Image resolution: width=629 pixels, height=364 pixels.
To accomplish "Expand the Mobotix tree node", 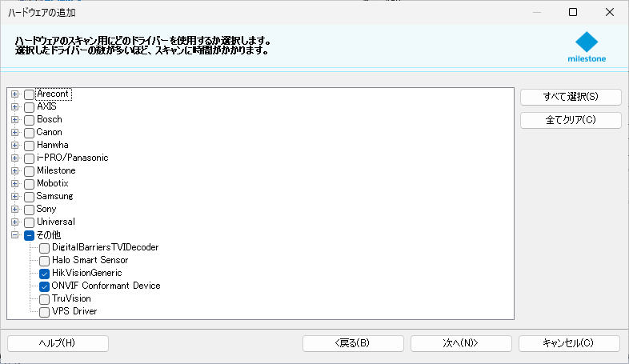I will (15, 184).
